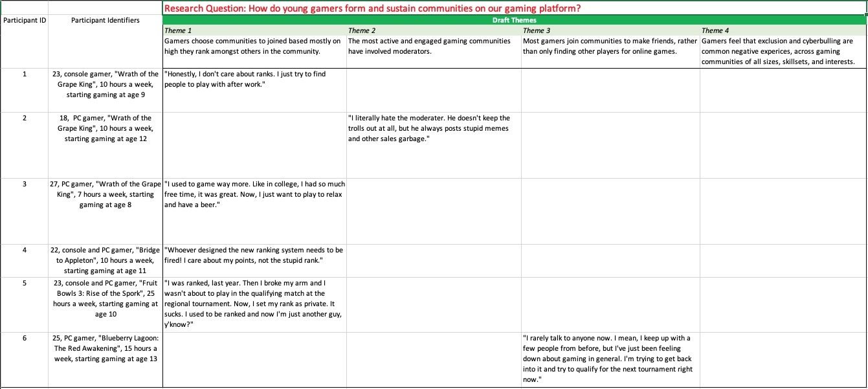Viewport: 868px width, 389px height.
Task: Select quote "I rarely talk to anyone now"
Action: pos(610,360)
